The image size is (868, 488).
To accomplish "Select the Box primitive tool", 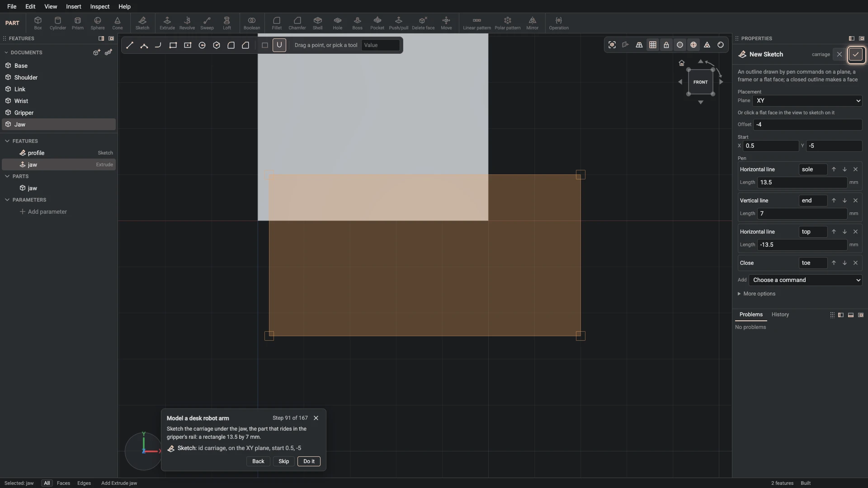I will (x=38, y=23).
